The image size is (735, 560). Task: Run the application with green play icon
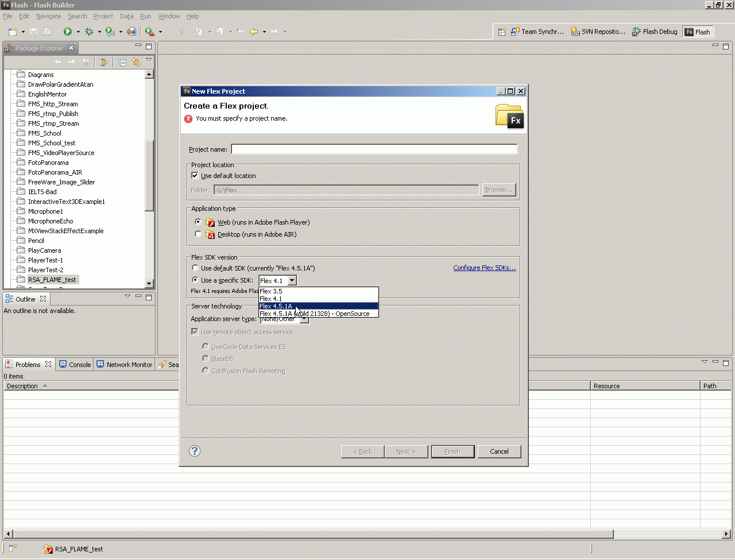(x=68, y=32)
